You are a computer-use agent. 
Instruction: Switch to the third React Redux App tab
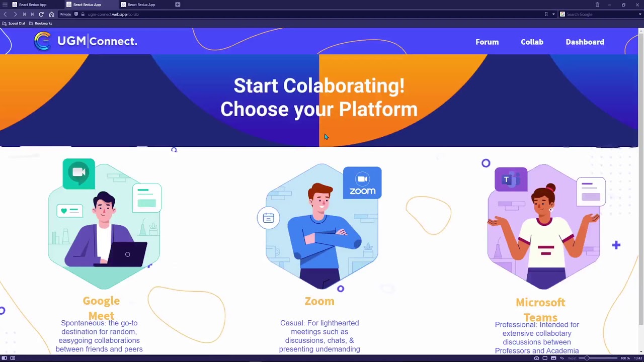(x=145, y=5)
